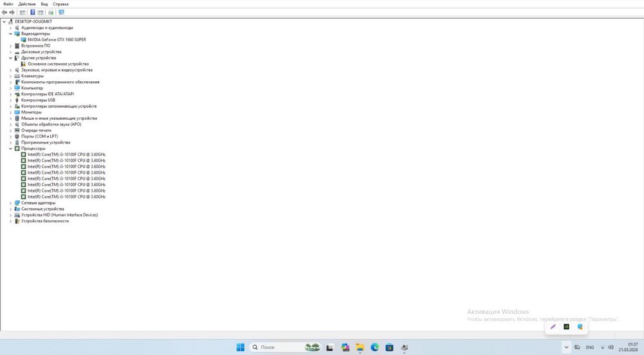
Task: Click the volume speaker tray icon
Action: pyautogui.click(x=611, y=347)
